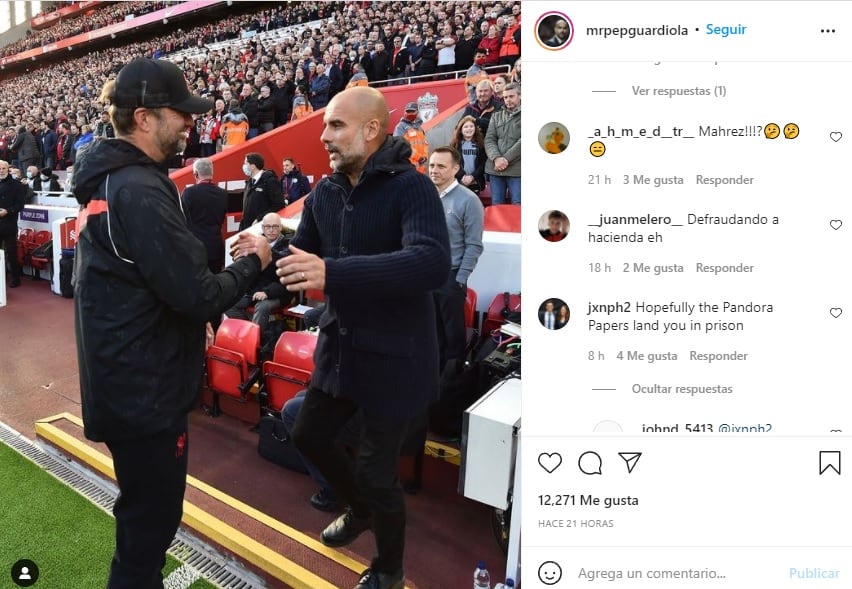Click the Agrega un comentario field
The image size is (852, 589).
click(x=651, y=573)
